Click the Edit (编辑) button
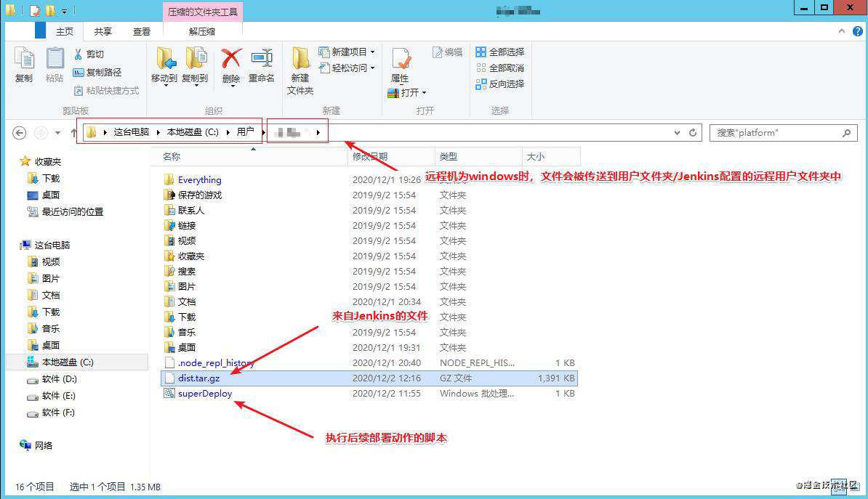This screenshot has height=499, width=868. pyautogui.click(x=447, y=52)
